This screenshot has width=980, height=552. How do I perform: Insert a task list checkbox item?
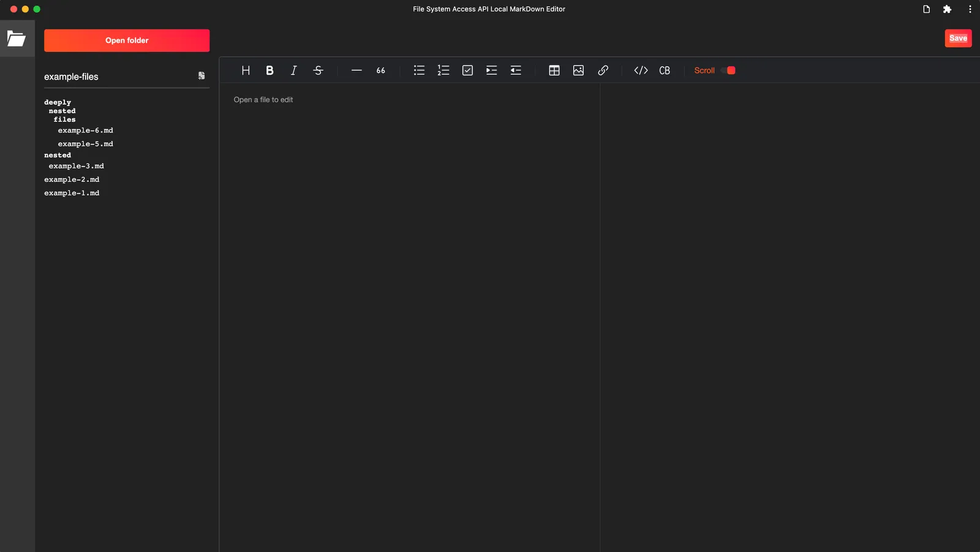click(x=467, y=70)
